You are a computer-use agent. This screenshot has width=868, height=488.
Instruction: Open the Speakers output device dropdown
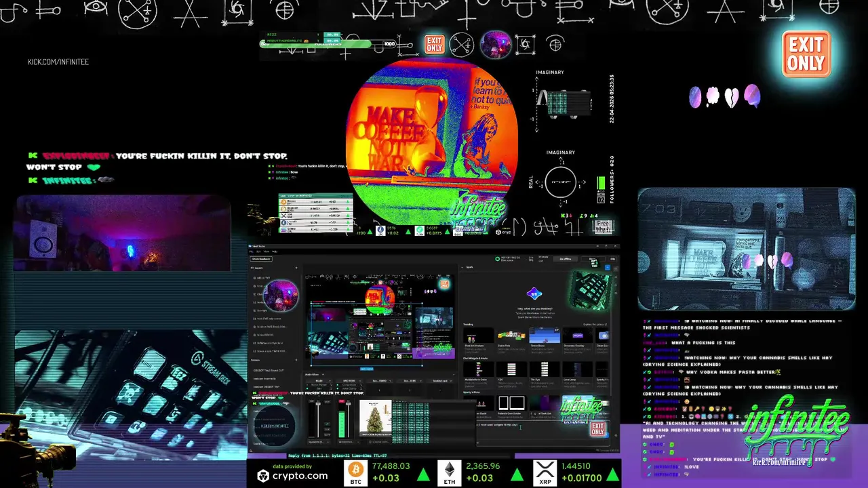319,442
